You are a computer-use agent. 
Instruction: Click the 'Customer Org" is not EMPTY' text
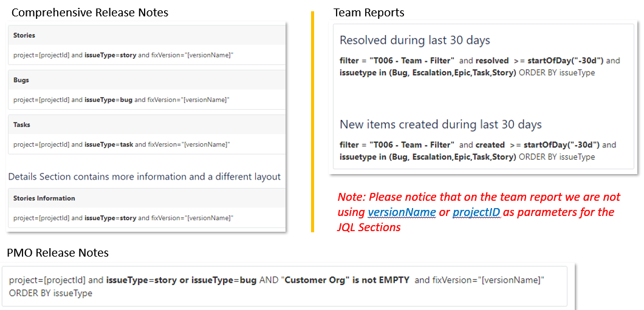click(x=347, y=280)
